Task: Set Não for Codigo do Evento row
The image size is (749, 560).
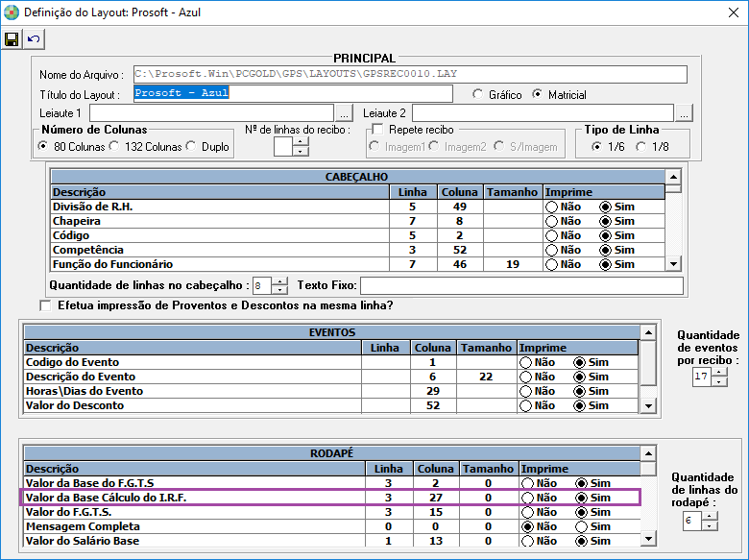Action: tap(526, 363)
